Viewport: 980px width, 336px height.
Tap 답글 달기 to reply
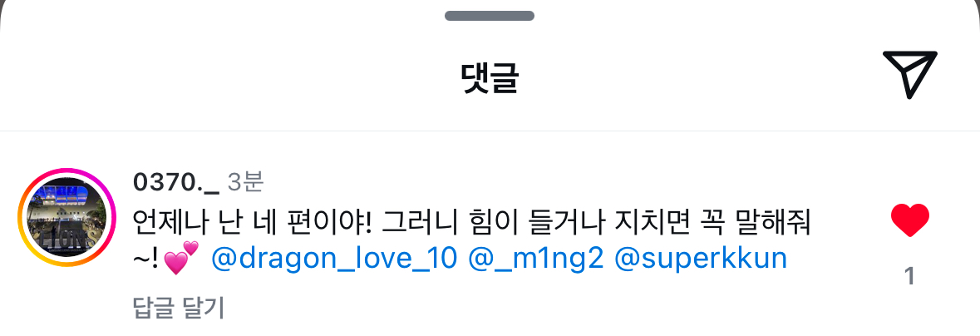coord(178,308)
